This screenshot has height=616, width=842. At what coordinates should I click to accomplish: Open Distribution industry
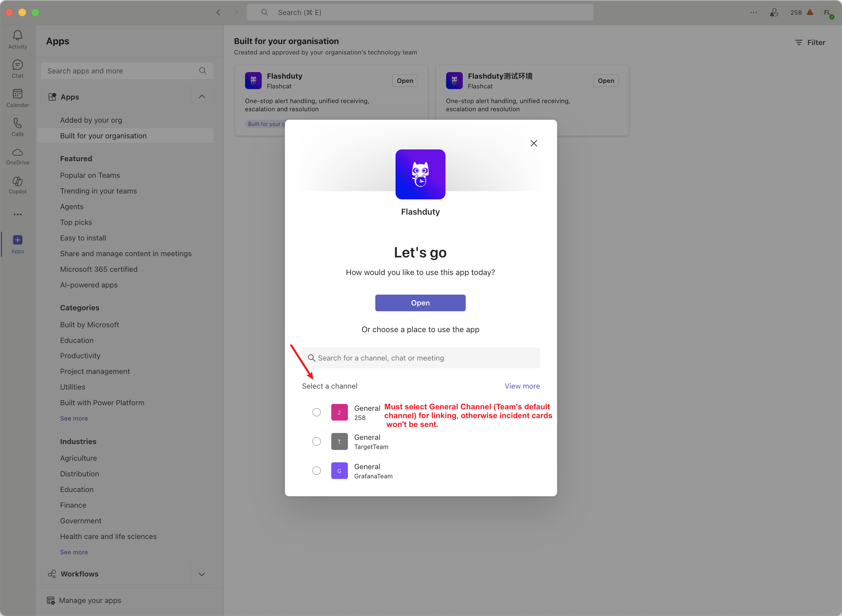click(x=79, y=474)
